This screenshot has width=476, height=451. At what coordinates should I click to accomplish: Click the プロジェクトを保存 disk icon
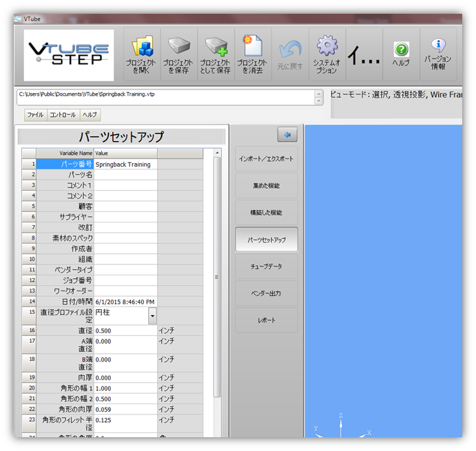(x=178, y=48)
